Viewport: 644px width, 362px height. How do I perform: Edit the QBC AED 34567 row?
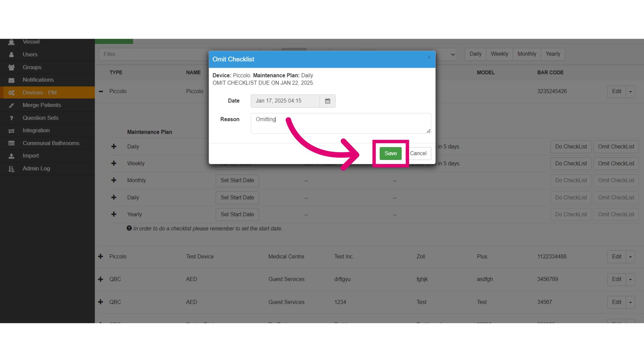click(616, 302)
